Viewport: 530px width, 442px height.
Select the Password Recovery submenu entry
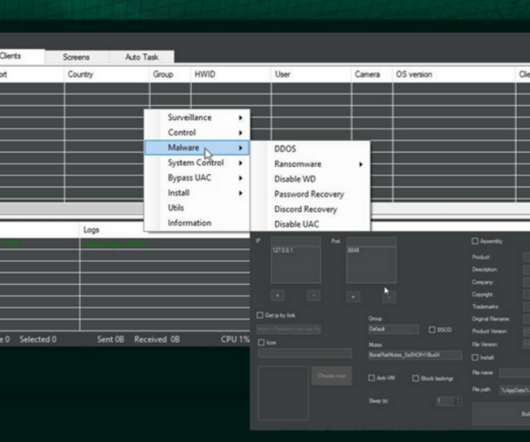coord(310,194)
